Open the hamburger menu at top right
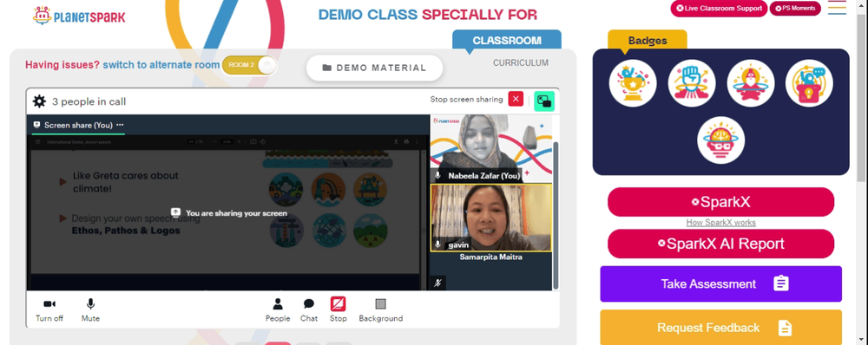The width and height of the screenshot is (868, 345). (837, 7)
